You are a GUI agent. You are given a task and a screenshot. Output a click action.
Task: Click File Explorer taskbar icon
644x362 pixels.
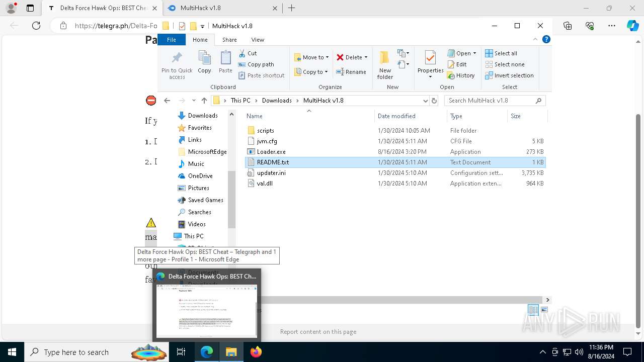[231, 352]
